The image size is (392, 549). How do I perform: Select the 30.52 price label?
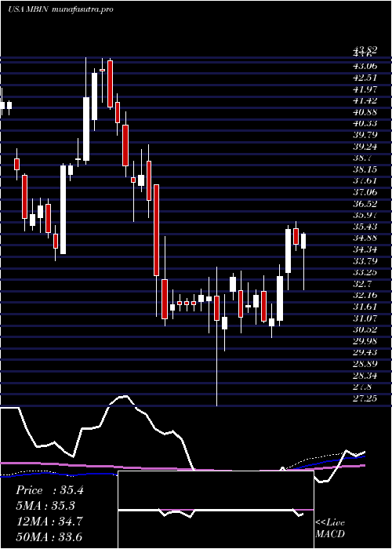pyautogui.click(x=365, y=330)
